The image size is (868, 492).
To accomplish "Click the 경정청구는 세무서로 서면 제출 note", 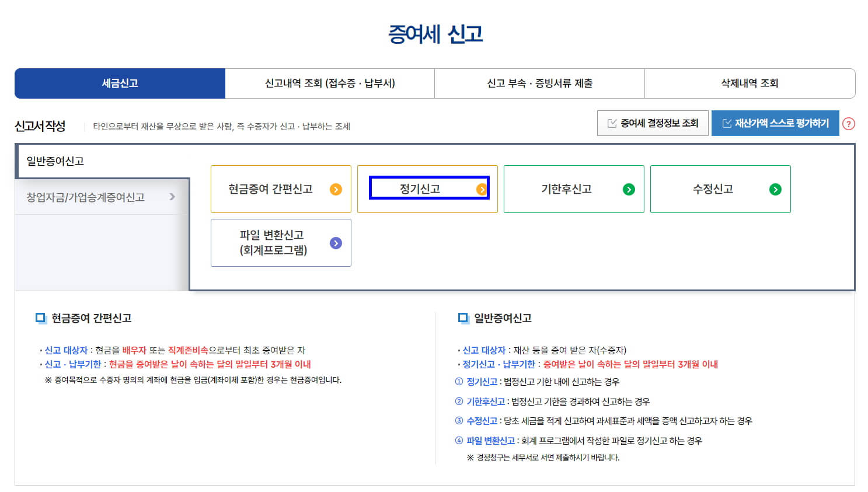I will pos(543,458).
